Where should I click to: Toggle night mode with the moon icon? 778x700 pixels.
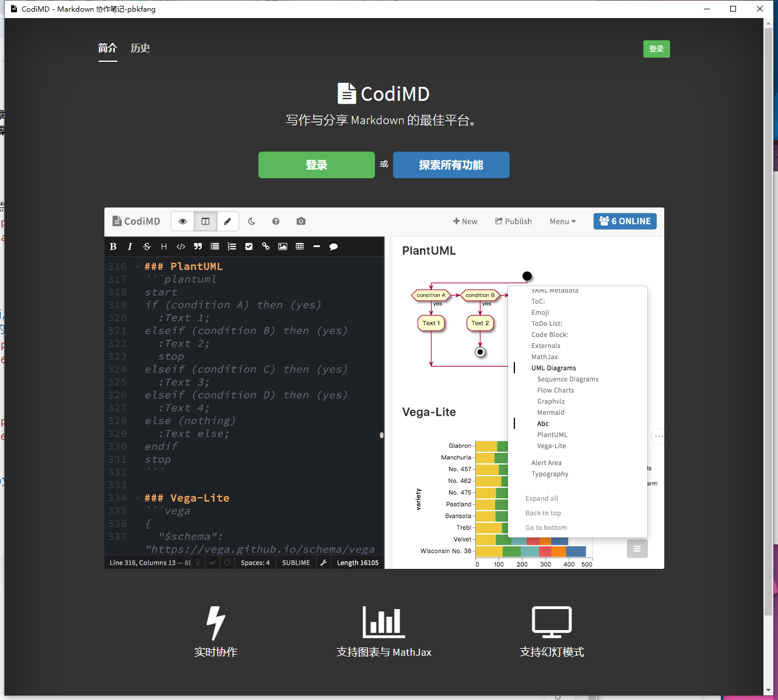251,221
